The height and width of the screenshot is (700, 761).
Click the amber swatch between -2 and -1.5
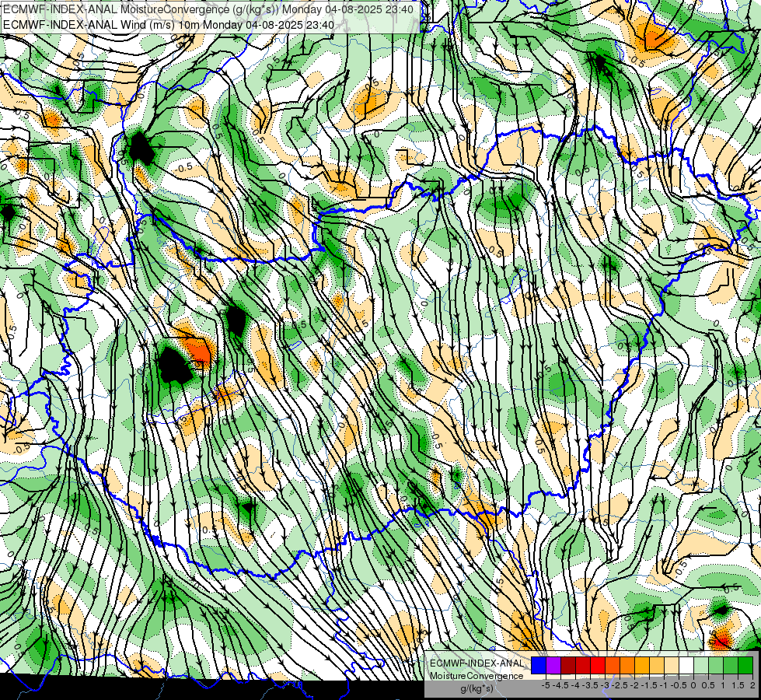pyautogui.click(x=642, y=666)
